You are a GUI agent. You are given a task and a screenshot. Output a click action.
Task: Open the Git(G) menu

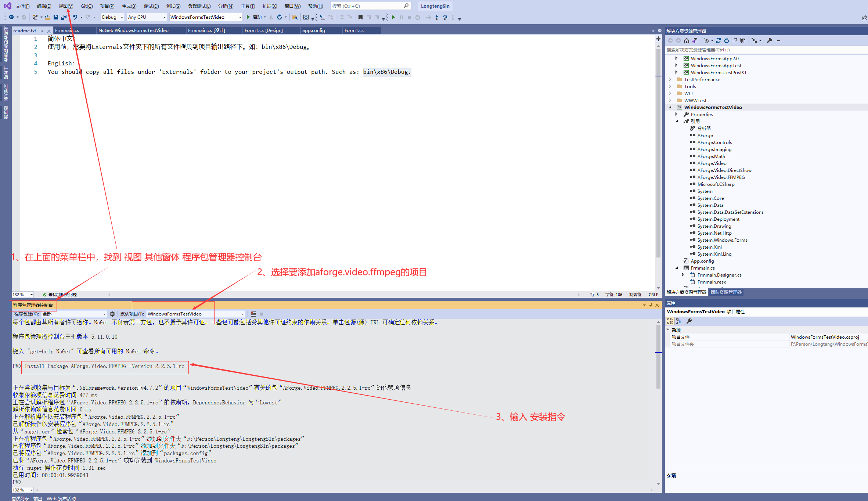tap(87, 6)
